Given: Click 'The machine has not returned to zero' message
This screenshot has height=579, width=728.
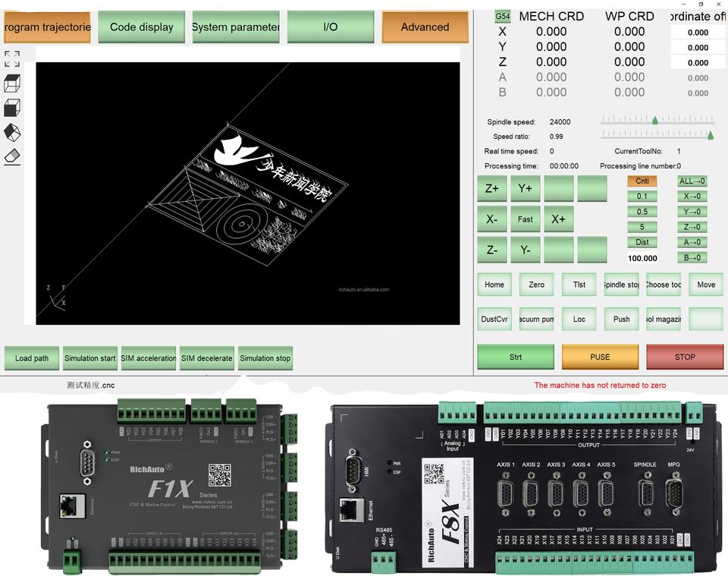Looking at the screenshot, I should click(x=600, y=385).
